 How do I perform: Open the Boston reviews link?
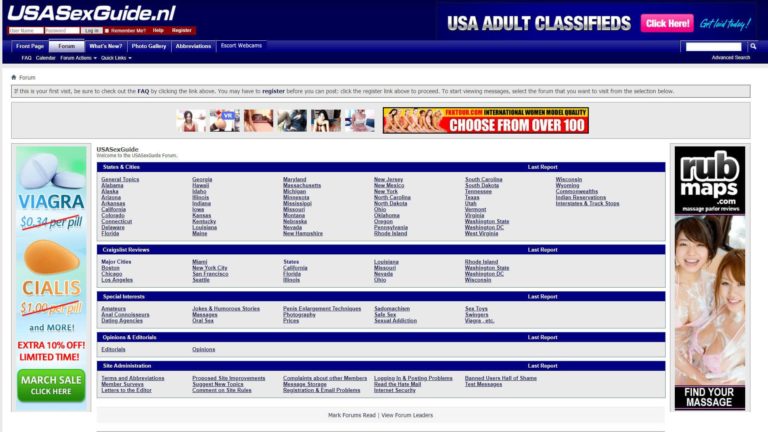110,268
